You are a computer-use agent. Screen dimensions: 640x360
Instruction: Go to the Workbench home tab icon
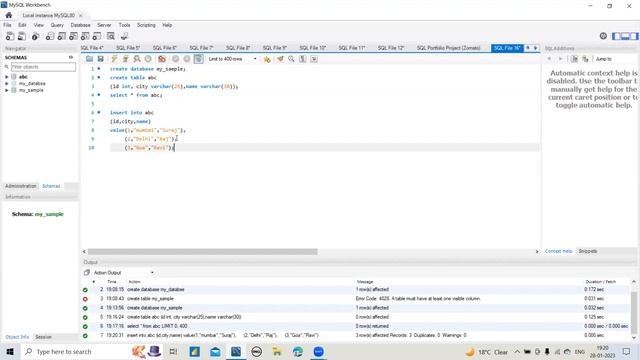[x=9, y=16]
